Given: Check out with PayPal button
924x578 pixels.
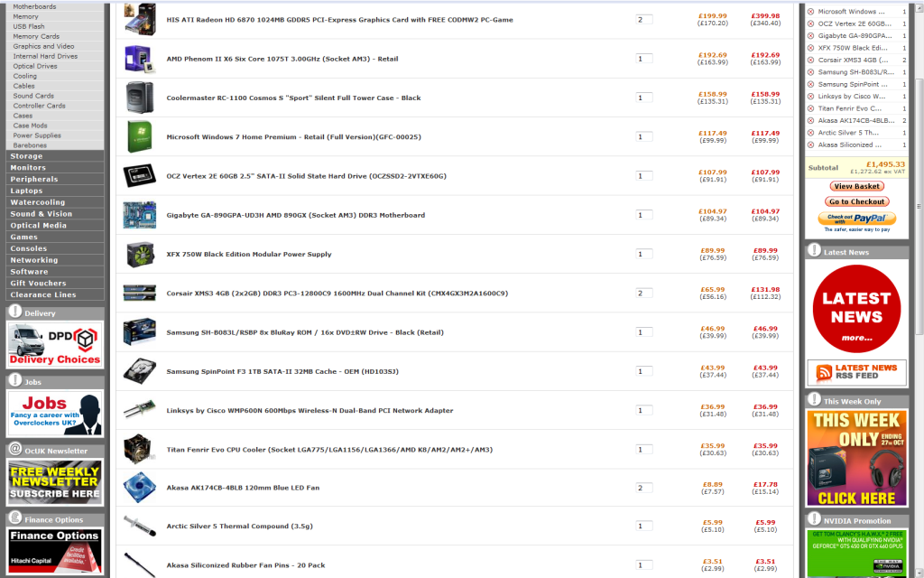Looking at the screenshot, I should [x=856, y=219].
